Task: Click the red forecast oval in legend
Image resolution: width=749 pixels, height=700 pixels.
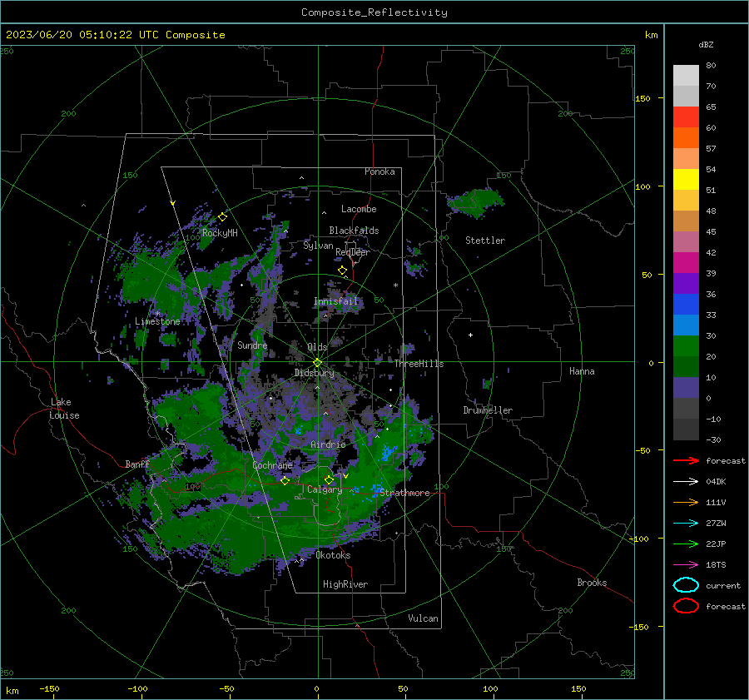Action: click(686, 606)
